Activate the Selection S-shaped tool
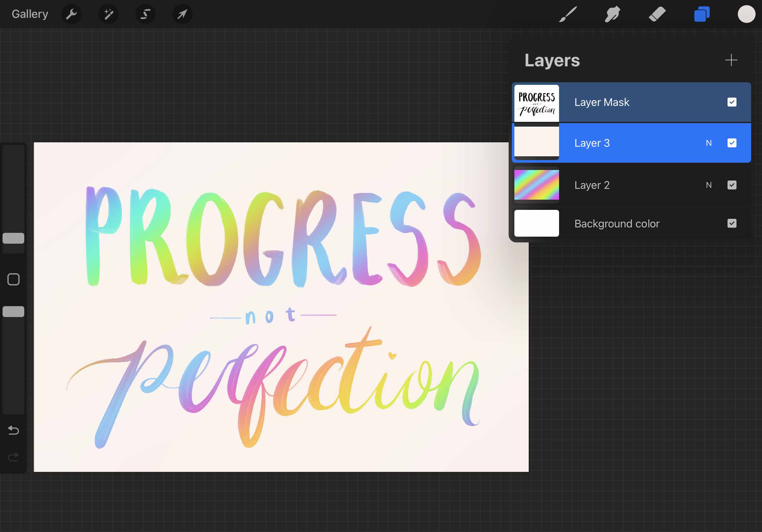This screenshot has width=762, height=532. pyautogui.click(x=146, y=14)
